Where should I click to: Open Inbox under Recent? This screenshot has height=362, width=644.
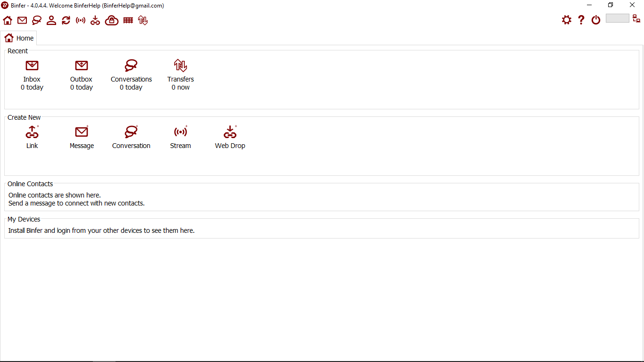pos(32,75)
